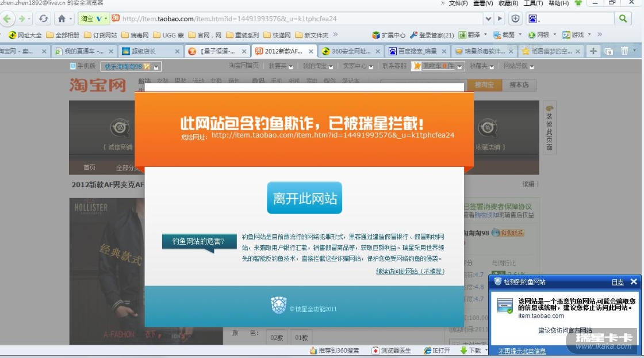
Task: Click 继续访问此网站 (不推荐) link
Action: 411,271
